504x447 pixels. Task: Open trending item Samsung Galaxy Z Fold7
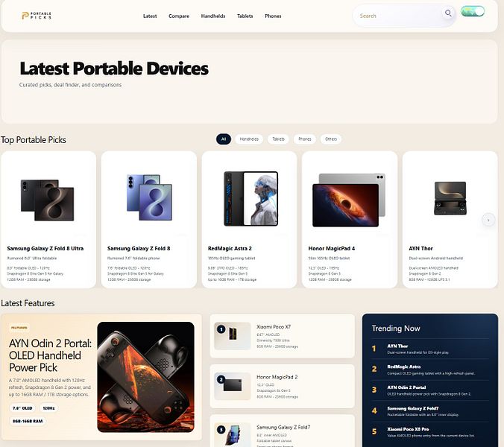430,411
